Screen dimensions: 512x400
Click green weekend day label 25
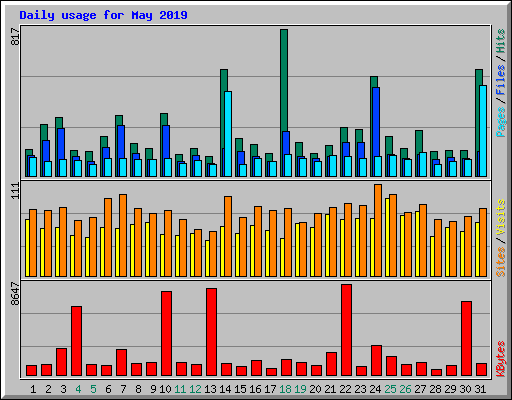[x=390, y=389]
